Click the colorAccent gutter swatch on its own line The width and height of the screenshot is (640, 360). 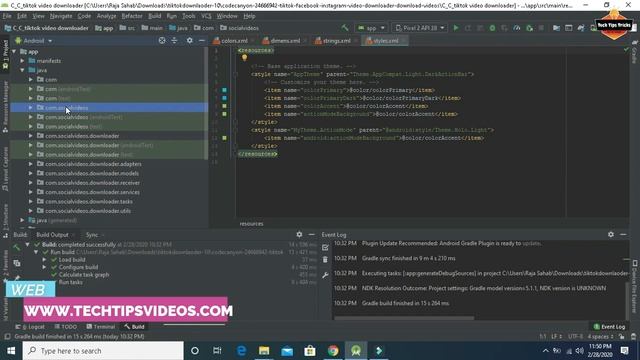[x=224, y=106]
